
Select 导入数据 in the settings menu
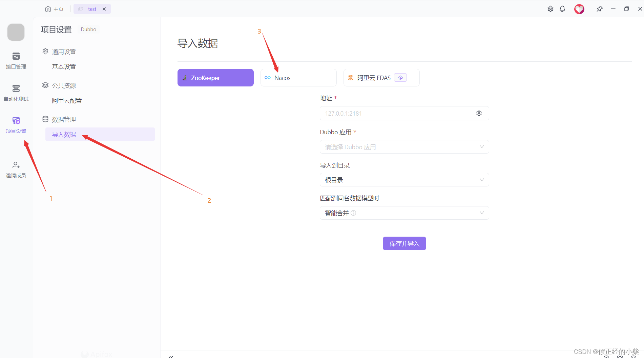point(100,134)
